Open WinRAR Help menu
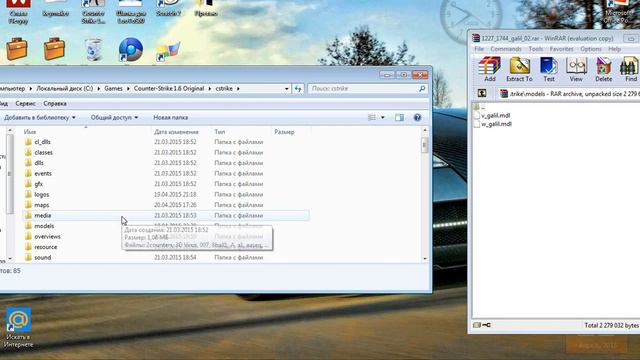 coord(614,49)
